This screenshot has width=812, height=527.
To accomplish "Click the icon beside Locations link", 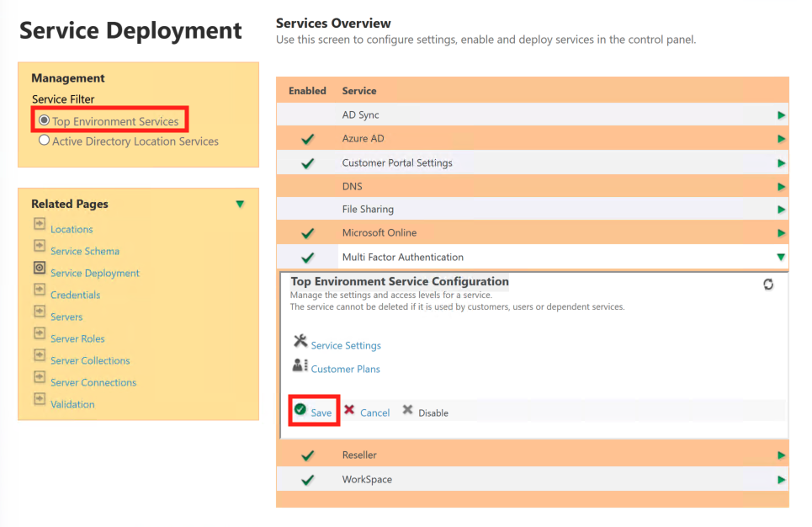I will pyautogui.click(x=40, y=224).
